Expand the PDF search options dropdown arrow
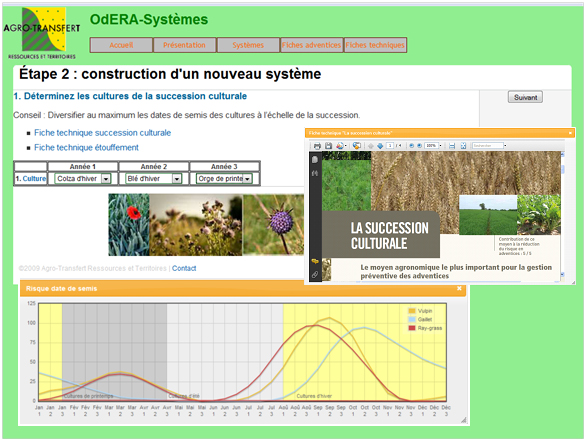This screenshot has height=441, width=586. [505, 146]
